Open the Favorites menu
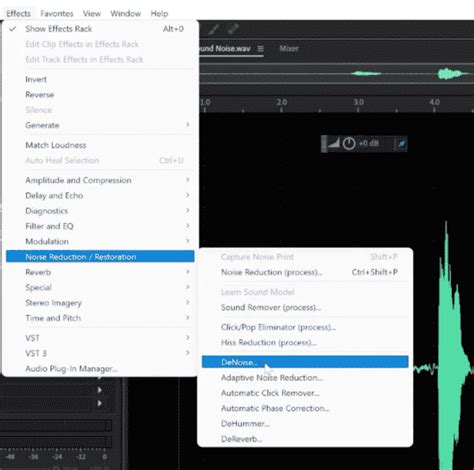The width and height of the screenshot is (474, 470). pos(57,14)
